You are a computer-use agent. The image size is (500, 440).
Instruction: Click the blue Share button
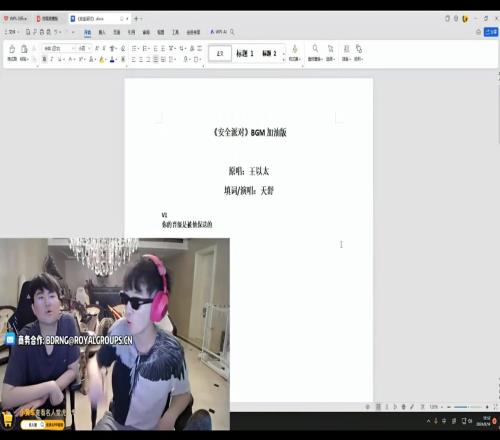click(491, 32)
